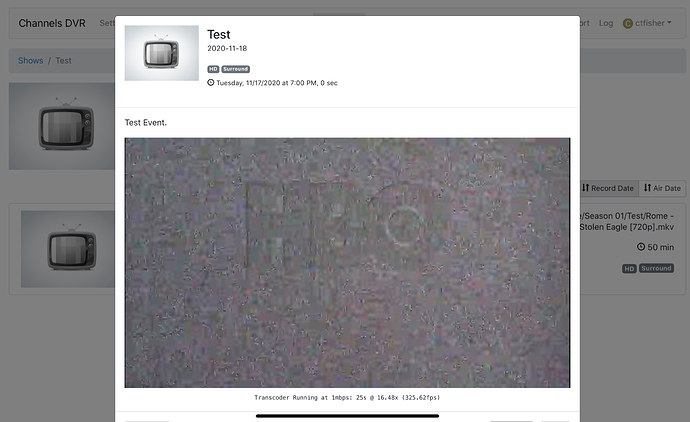Click the Surround badge below 50 min

tap(656, 268)
